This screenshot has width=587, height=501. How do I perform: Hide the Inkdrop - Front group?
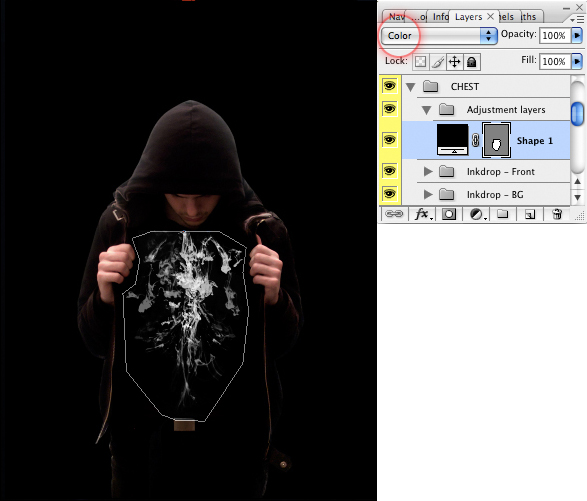[389, 171]
